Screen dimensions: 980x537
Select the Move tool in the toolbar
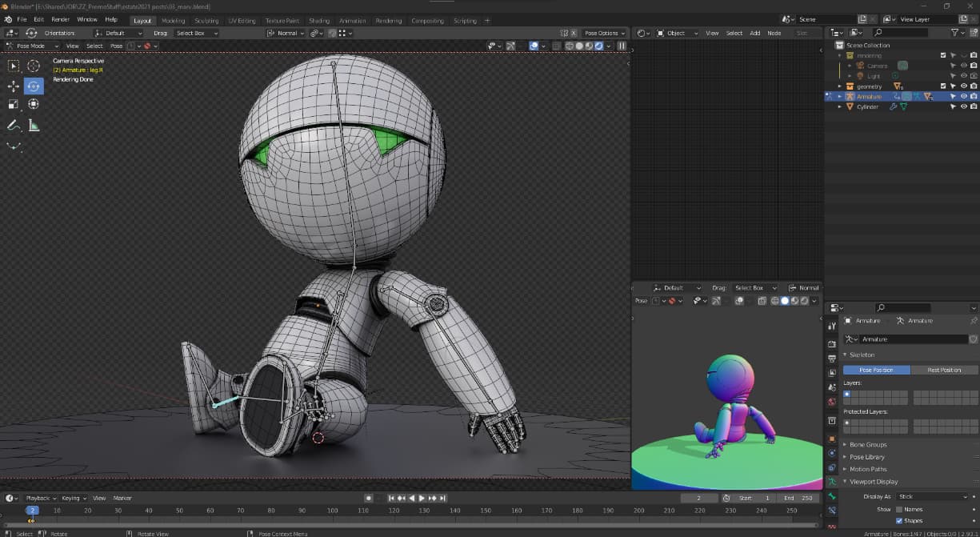pyautogui.click(x=14, y=86)
